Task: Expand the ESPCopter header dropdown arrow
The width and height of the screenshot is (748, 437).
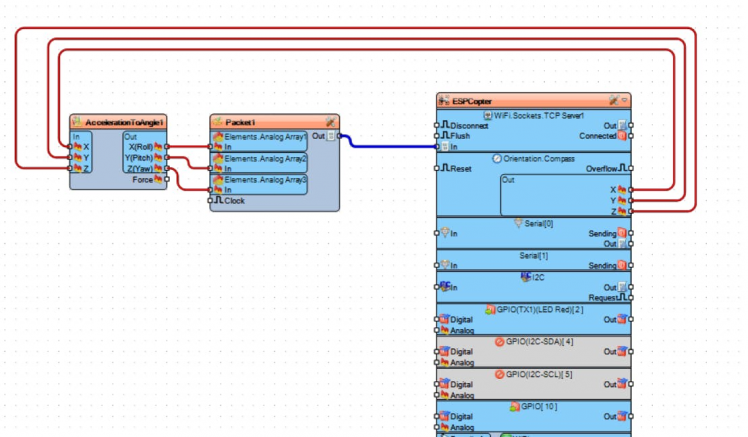Action: point(626,100)
